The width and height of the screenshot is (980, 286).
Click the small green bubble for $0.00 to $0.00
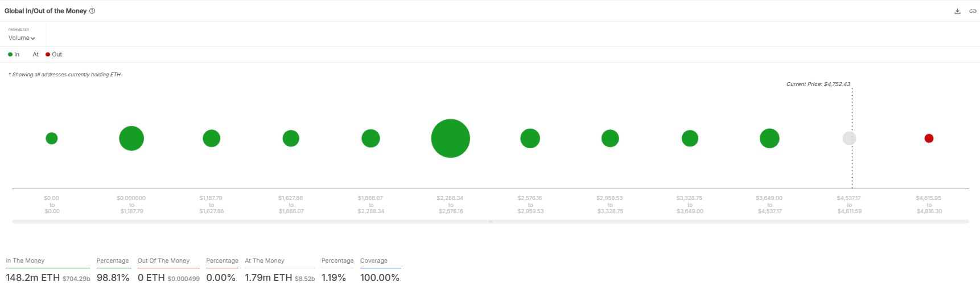click(52, 138)
